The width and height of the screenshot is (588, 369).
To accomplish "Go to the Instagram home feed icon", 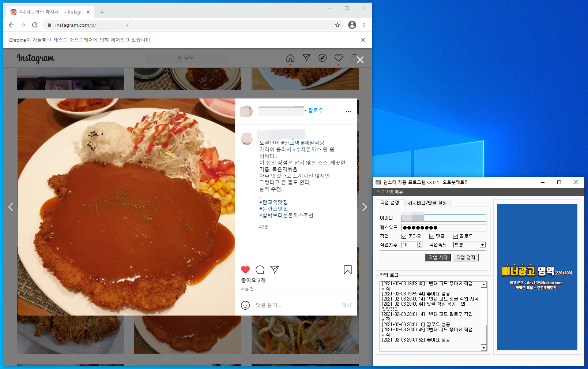I will (x=290, y=58).
